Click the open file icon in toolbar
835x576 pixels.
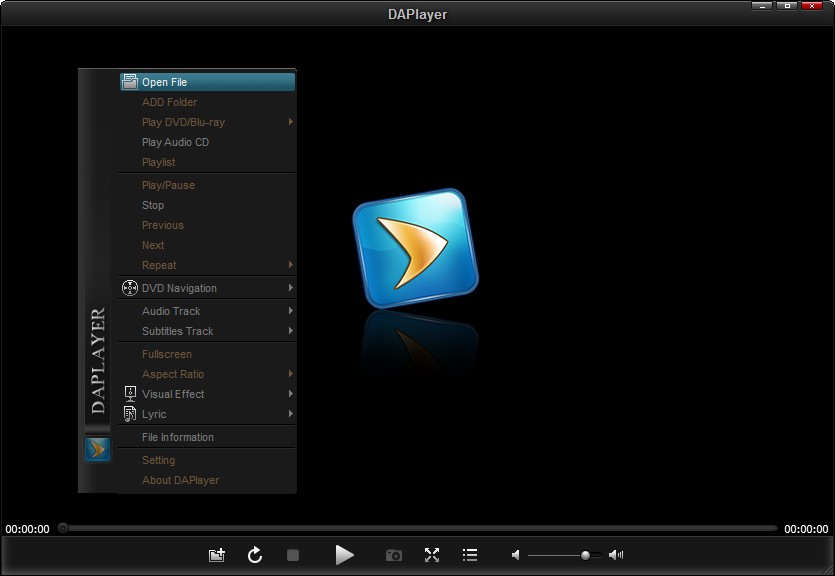(216, 555)
